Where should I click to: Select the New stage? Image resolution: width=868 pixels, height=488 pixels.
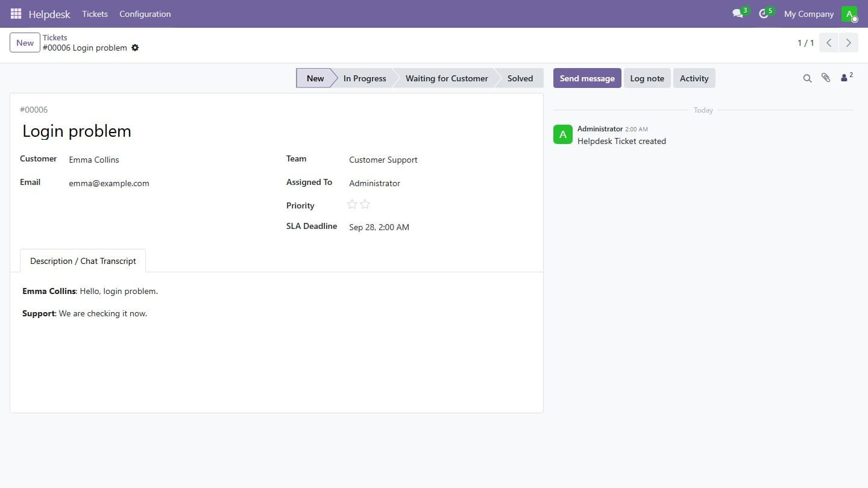click(315, 78)
